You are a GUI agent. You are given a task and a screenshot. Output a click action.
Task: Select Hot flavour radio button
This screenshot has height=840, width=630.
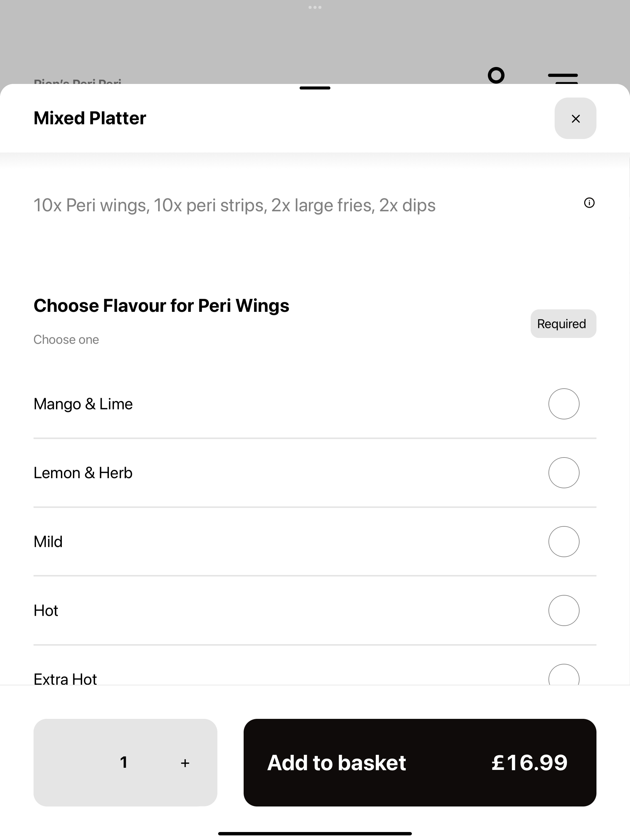point(564,610)
